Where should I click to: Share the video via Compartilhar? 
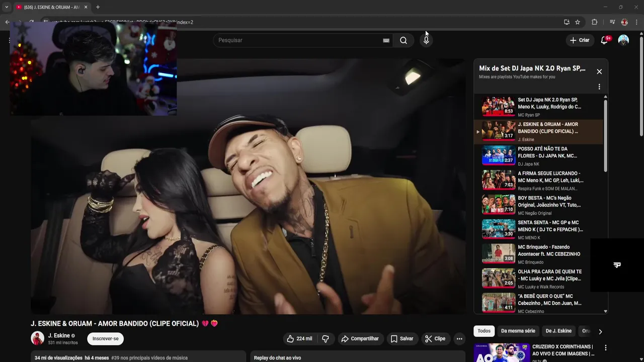[x=360, y=339]
